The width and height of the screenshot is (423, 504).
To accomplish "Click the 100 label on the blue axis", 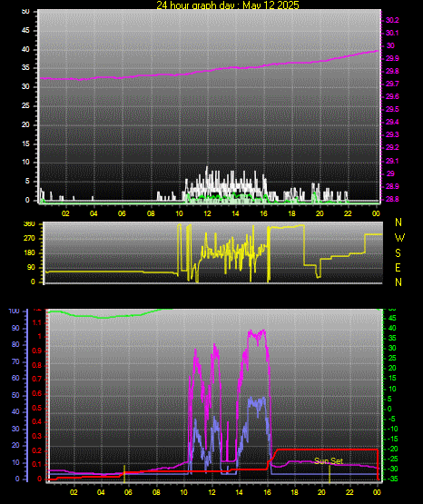I will pos(15,311).
